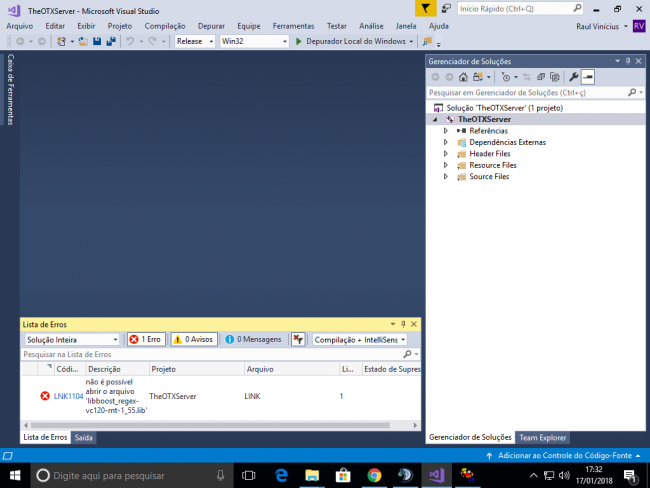
Task: Open the Projeto menu
Action: pyautogui.click(x=119, y=26)
